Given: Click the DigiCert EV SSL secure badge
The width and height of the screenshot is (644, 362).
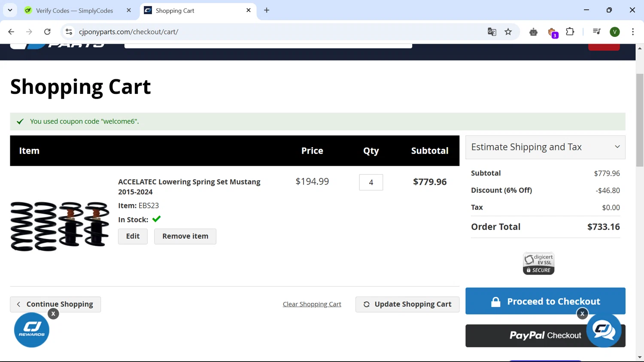Looking at the screenshot, I should [x=538, y=263].
